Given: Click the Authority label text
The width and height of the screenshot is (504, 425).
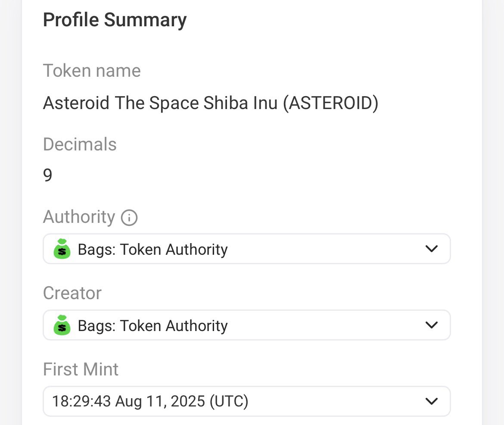Looking at the screenshot, I should click(x=79, y=217).
